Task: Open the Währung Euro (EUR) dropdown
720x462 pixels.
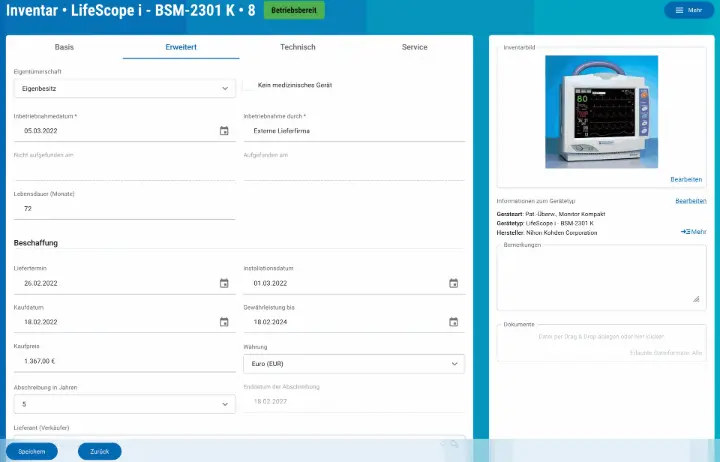Action: [x=354, y=364]
